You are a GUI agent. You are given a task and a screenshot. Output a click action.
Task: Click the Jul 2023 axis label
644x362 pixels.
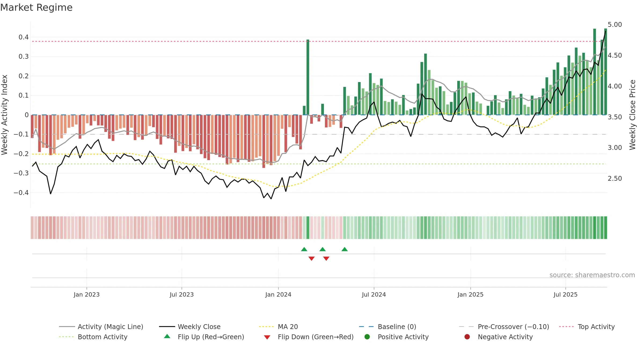(x=182, y=294)
